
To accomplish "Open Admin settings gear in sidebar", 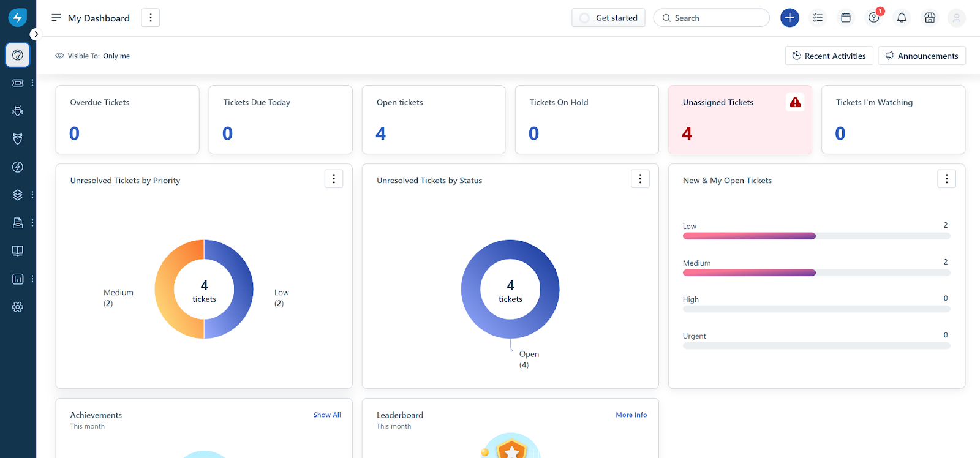I will (x=18, y=307).
